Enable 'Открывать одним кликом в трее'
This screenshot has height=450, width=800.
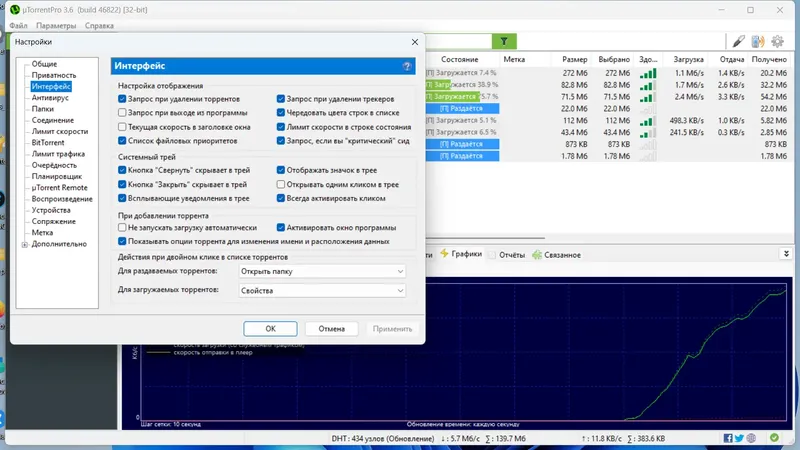coord(281,184)
